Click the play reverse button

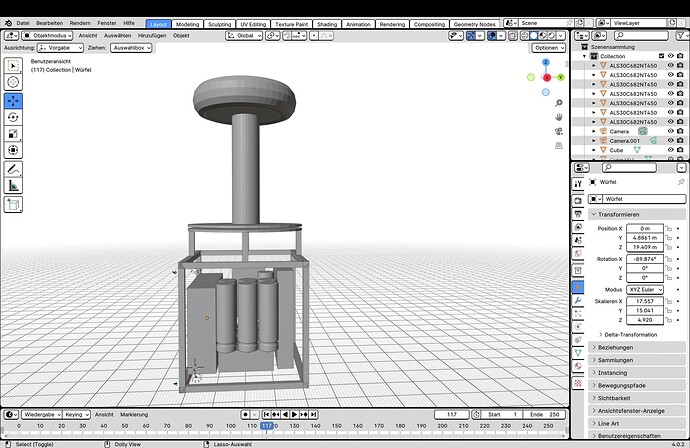click(x=285, y=415)
